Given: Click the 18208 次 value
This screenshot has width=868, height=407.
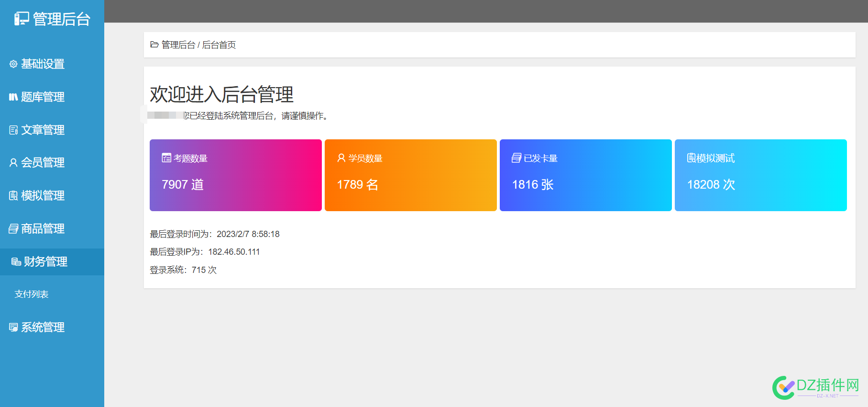Looking at the screenshot, I should tap(711, 184).
